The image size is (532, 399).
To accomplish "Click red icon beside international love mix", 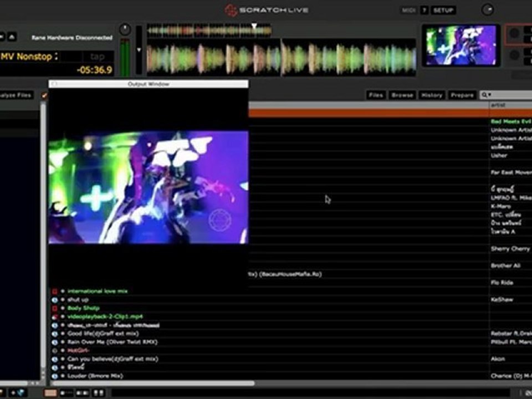I will [x=55, y=291].
